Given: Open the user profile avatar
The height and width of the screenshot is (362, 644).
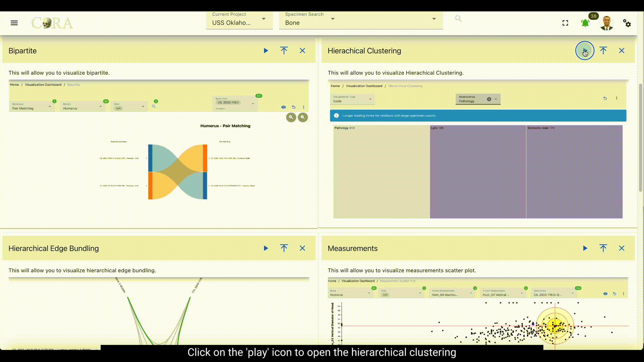Looking at the screenshot, I should tap(606, 23).
